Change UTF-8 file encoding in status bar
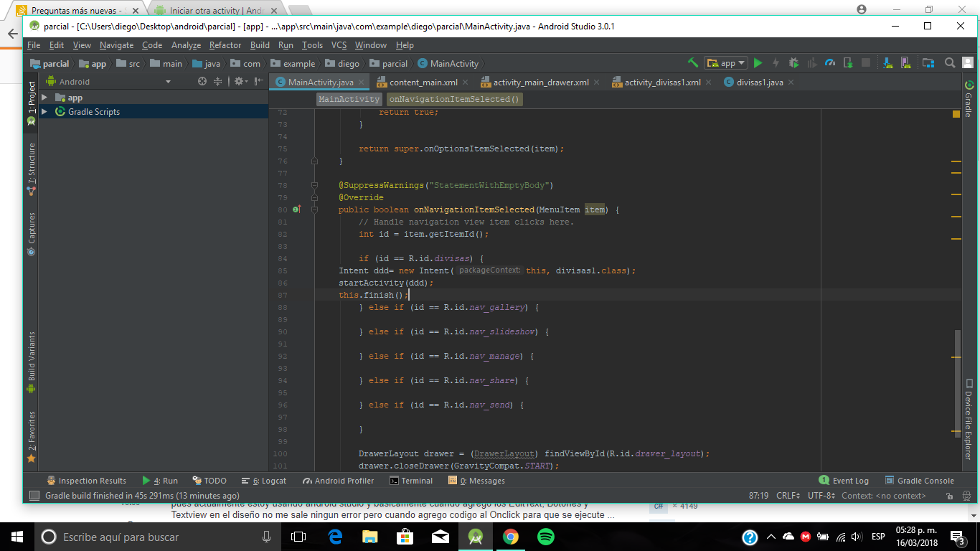The width and height of the screenshot is (980, 551). [821, 496]
